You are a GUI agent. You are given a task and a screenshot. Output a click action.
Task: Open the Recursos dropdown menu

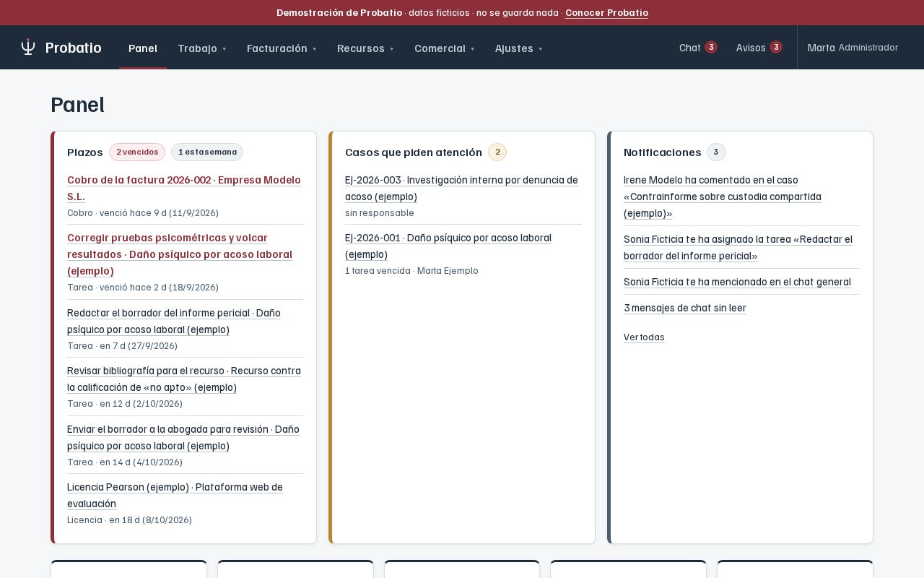(365, 48)
